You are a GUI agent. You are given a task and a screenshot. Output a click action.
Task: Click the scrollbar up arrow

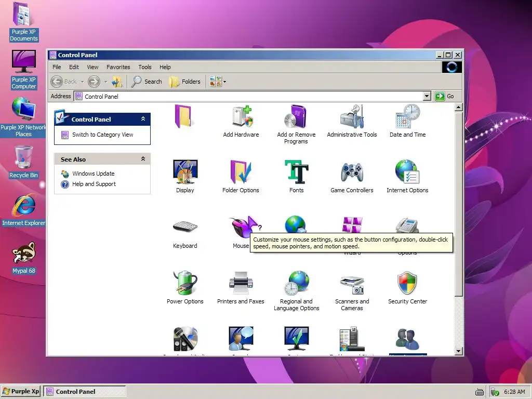click(458, 108)
